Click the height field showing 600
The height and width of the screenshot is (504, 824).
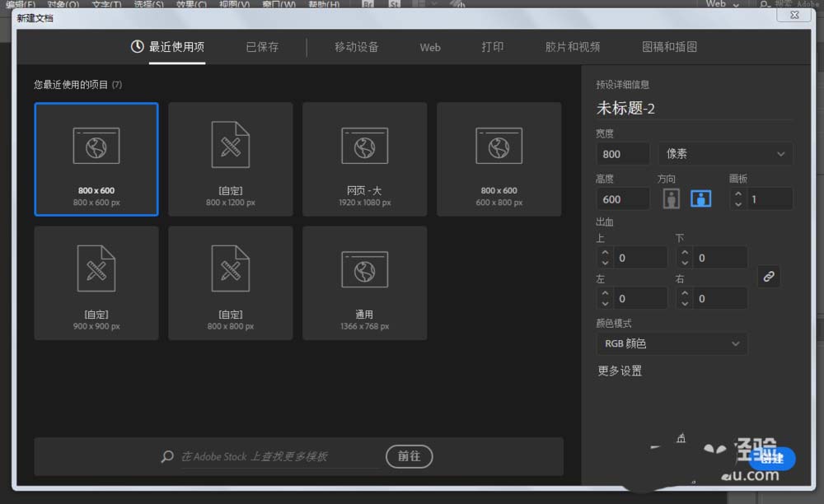click(623, 199)
